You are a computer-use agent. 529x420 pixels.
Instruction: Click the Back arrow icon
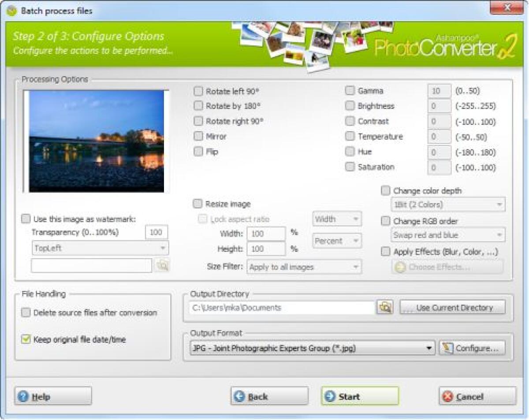[x=238, y=396]
